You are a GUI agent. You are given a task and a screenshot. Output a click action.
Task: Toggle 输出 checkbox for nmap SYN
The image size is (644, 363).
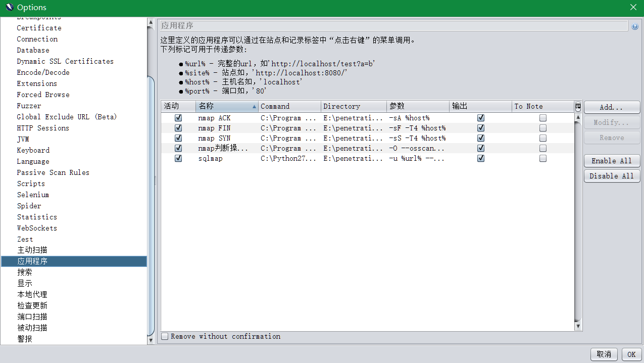tap(481, 138)
